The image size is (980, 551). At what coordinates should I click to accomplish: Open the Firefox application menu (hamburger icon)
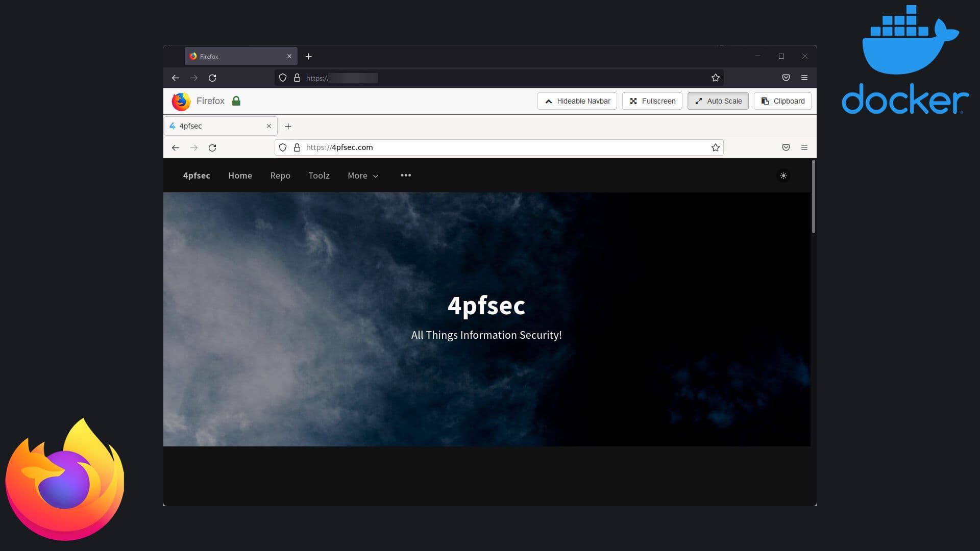(805, 147)
